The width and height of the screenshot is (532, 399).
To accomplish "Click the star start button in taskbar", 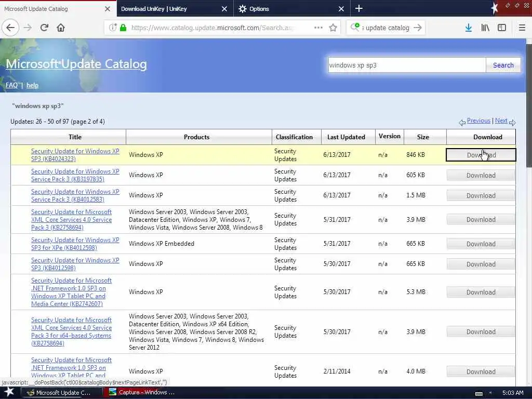I will tap(9, 392).
